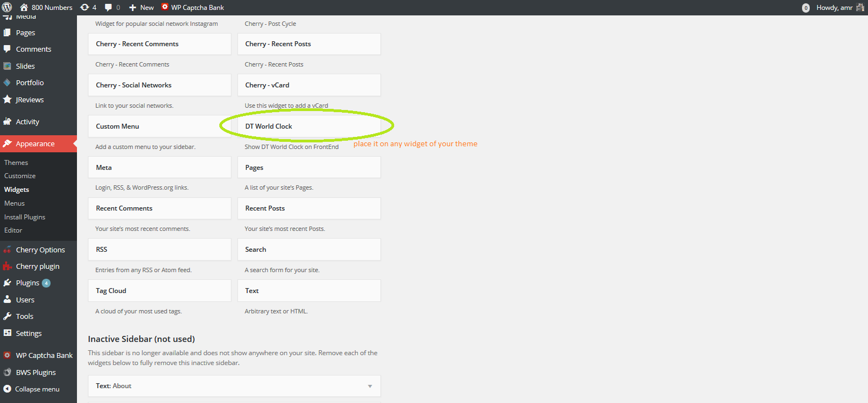
Task: Select the Cherry - vCard widget
Action: [x=309, y=85]
